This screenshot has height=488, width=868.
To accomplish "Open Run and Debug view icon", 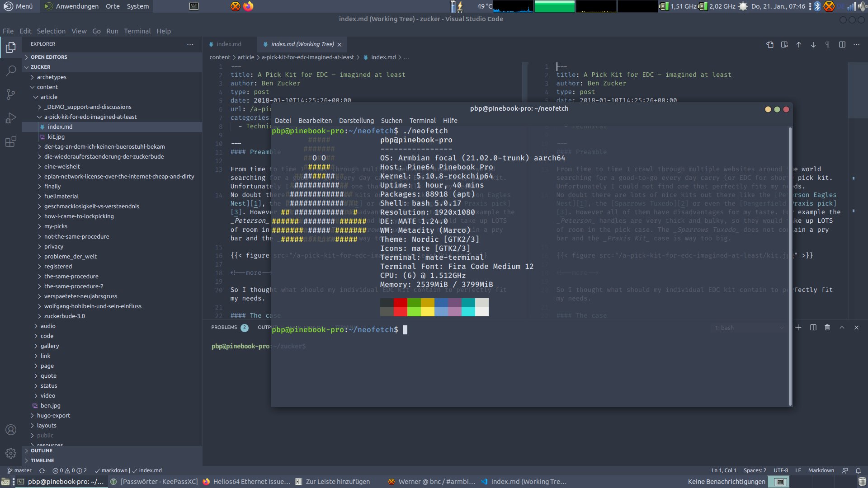I will (x=11, y=118).
